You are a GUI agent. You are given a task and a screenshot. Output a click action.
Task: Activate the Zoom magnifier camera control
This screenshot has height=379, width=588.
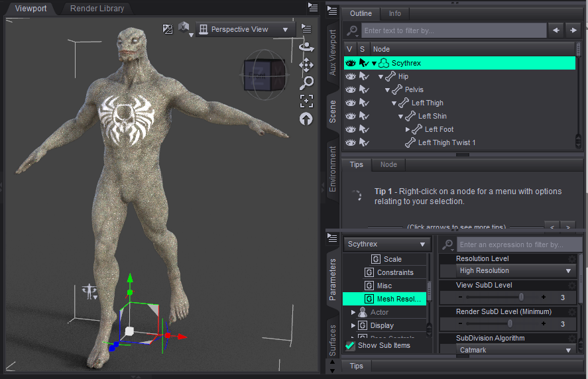point(306,83)
